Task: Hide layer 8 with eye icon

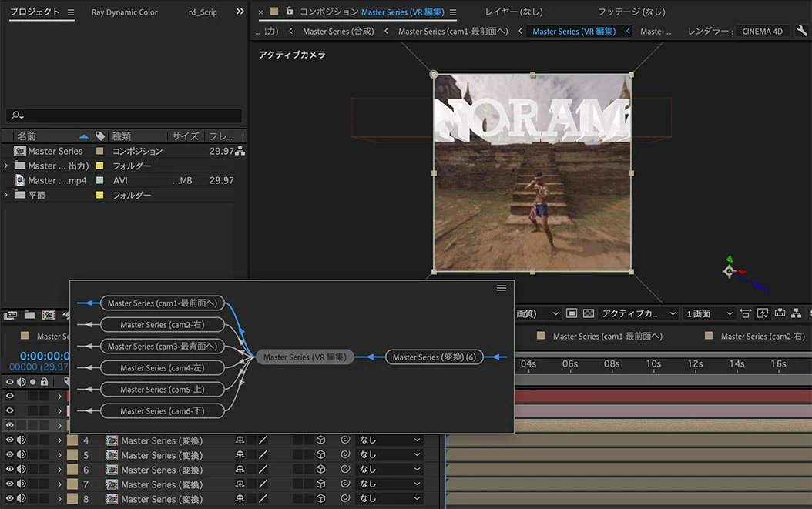Action: click(9, 499)
